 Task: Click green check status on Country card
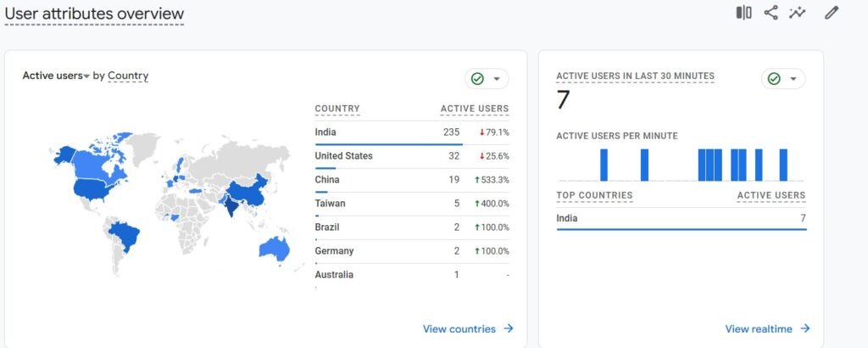point(477,79)
